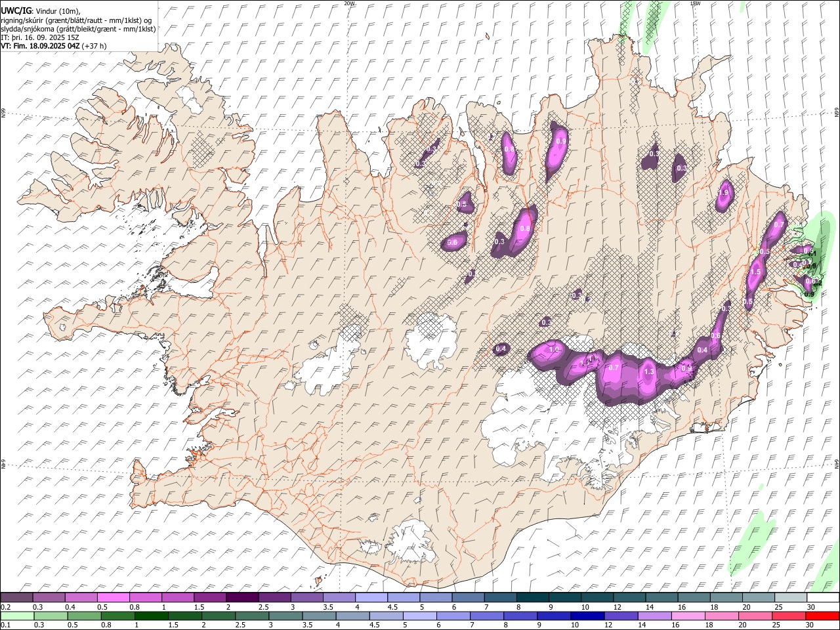This screenshot has width=840, height=630.
Task: Pick the 0.4 orchid snow scale swatch
Action: 81,598
